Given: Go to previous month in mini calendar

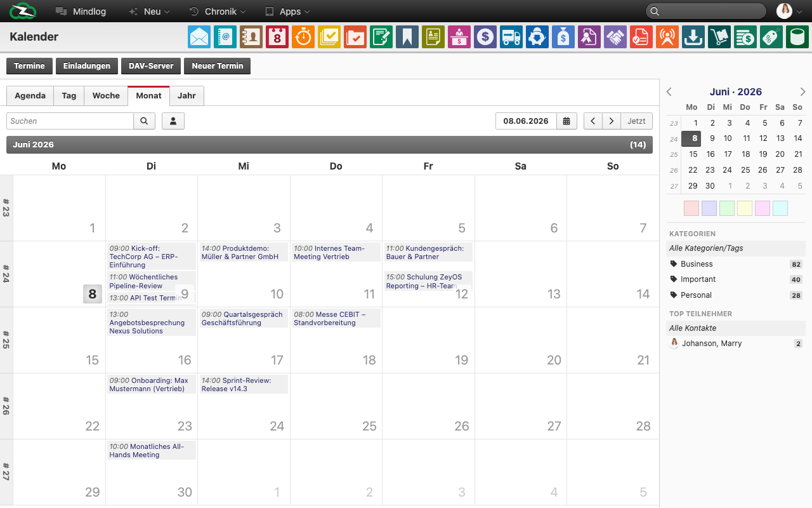Looking at the screenshot, I should [669, 92].
